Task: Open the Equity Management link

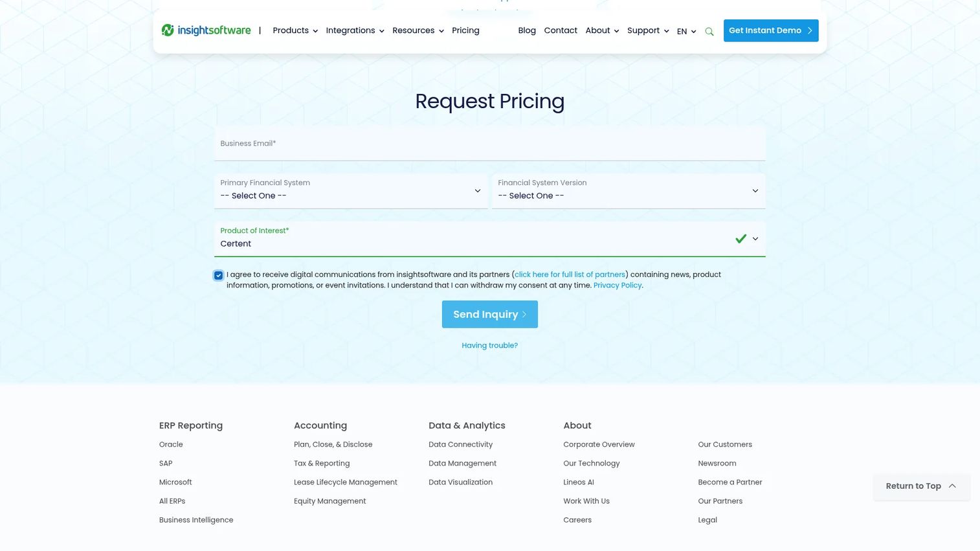Action: point(330,500)
